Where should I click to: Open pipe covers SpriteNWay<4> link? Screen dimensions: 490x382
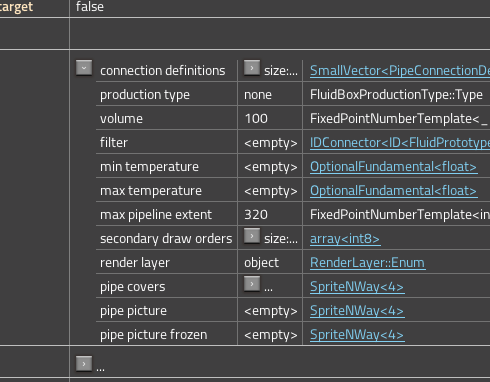coord(357,287)
